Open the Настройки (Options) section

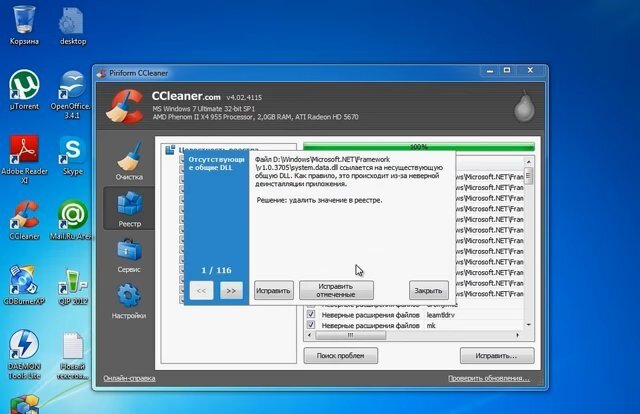129,301
